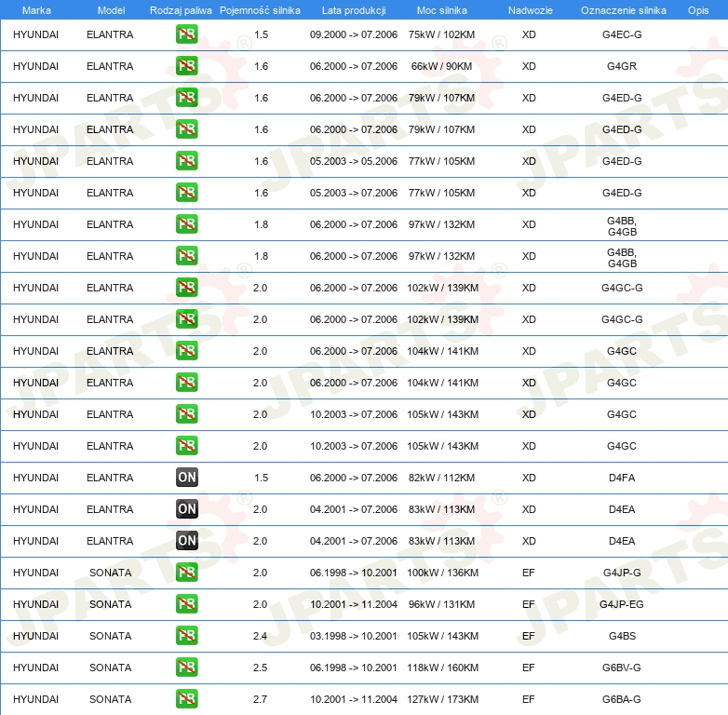
Task: Select engine code G4JP-EG
Action: click(622, 604)
